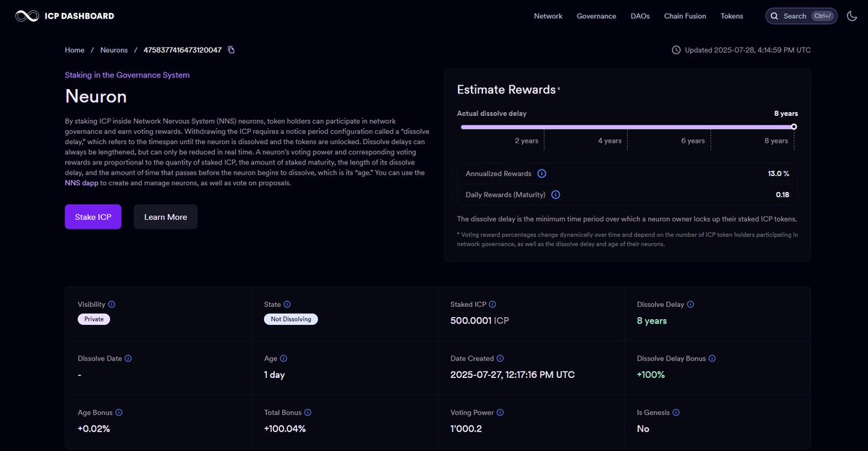Click the Not Dissolving state badge

point(291,319)
